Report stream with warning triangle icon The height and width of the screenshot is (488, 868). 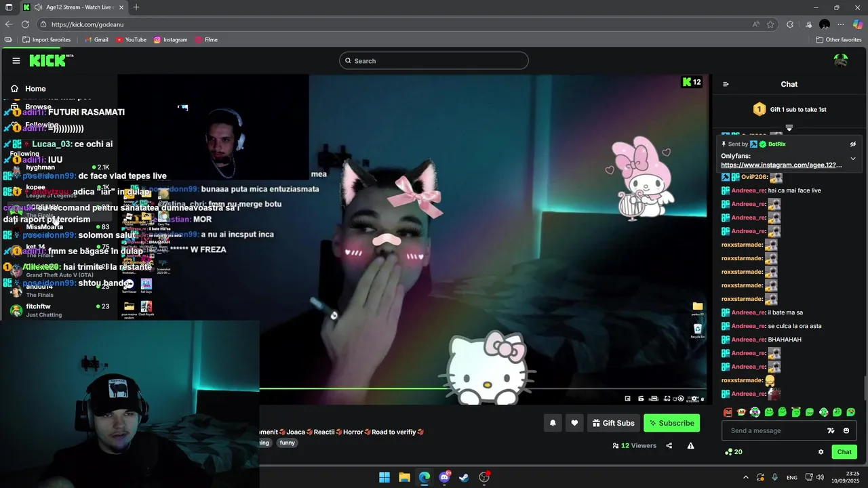coord(690,446)
